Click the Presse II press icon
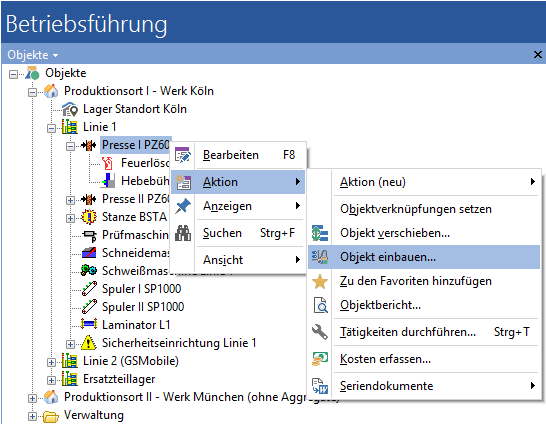Viewport: 546px width, 424px height. pos(88,199)
